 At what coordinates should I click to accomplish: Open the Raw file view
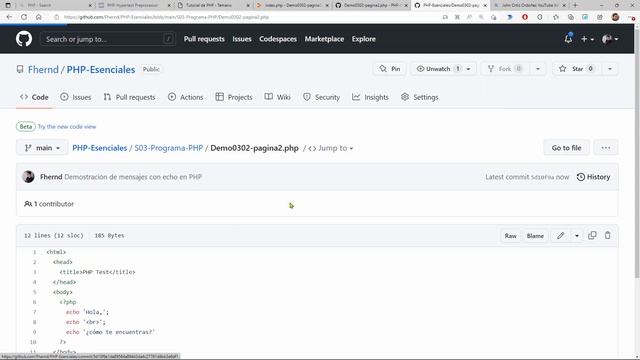pyautogui.click(x=510, y=236)
